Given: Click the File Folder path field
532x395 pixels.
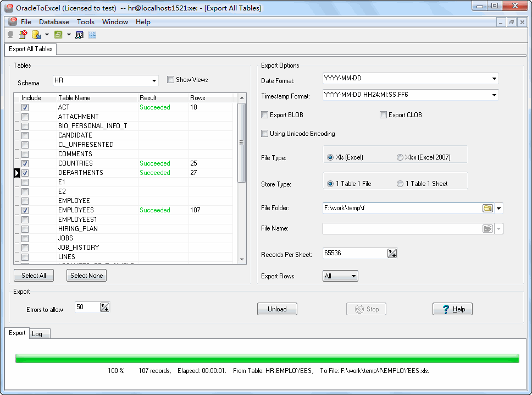Looking at the screenshot, I should [402, 208].
